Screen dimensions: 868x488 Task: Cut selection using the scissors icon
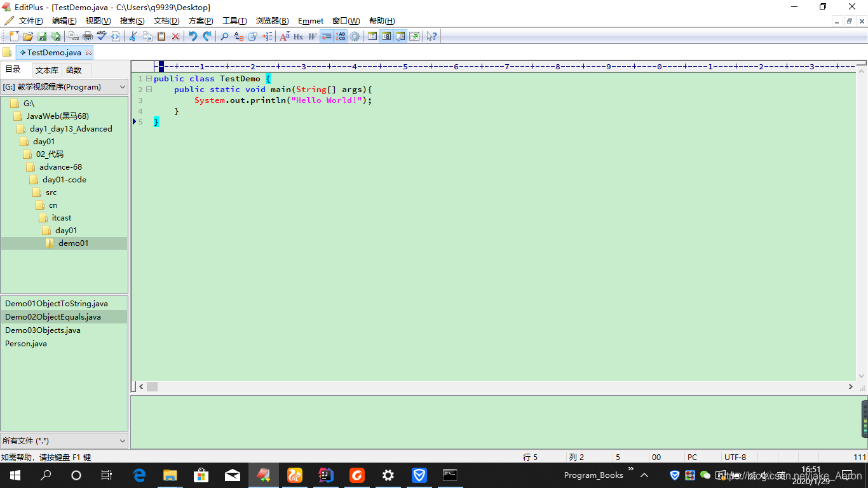[x=132, y=36]
